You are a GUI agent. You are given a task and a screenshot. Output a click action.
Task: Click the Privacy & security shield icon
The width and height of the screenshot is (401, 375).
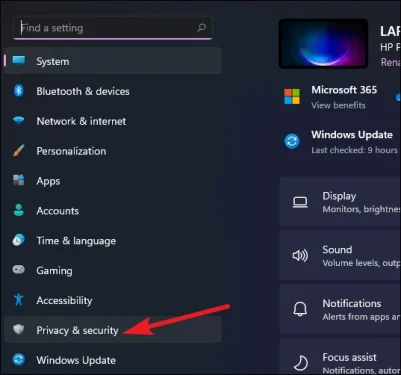pyautogui.click(x=19, y=330)
